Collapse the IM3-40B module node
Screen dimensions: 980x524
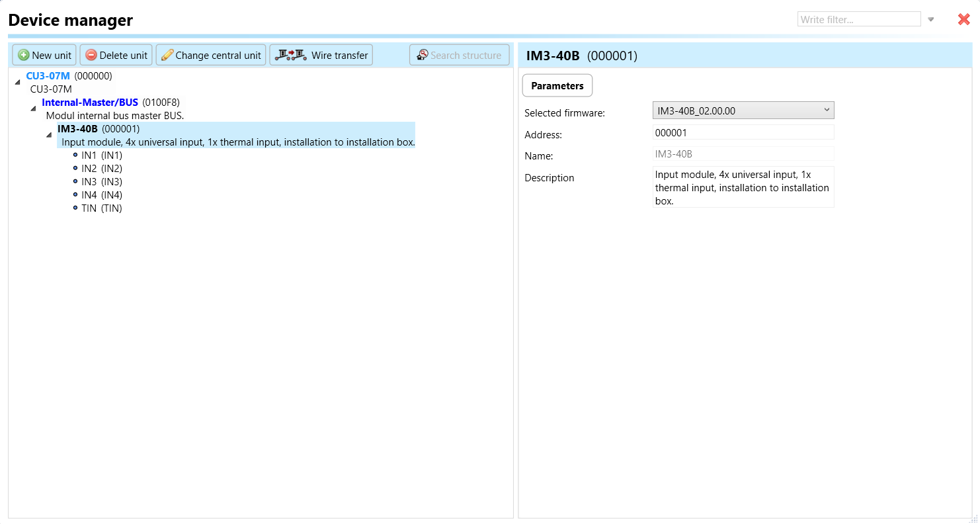click(x=49, y=135)
